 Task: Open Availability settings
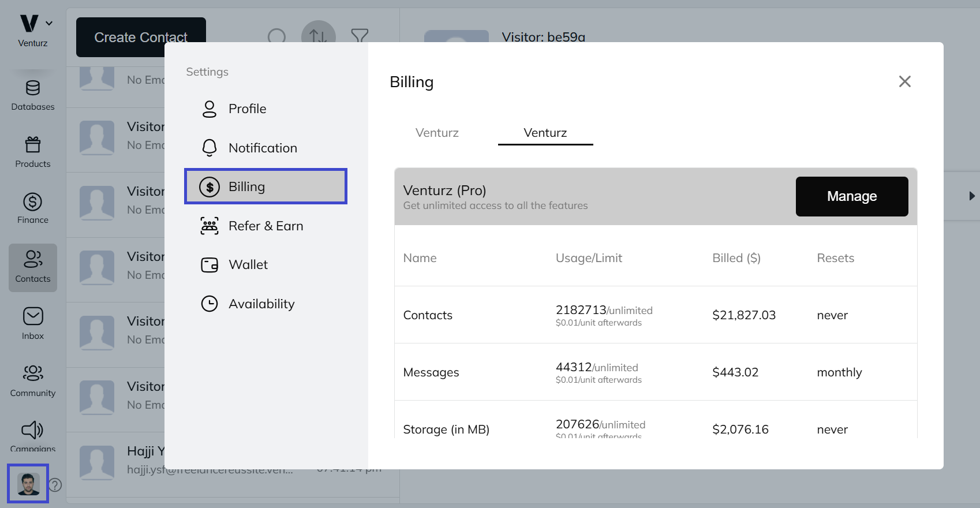pos(261,304)
